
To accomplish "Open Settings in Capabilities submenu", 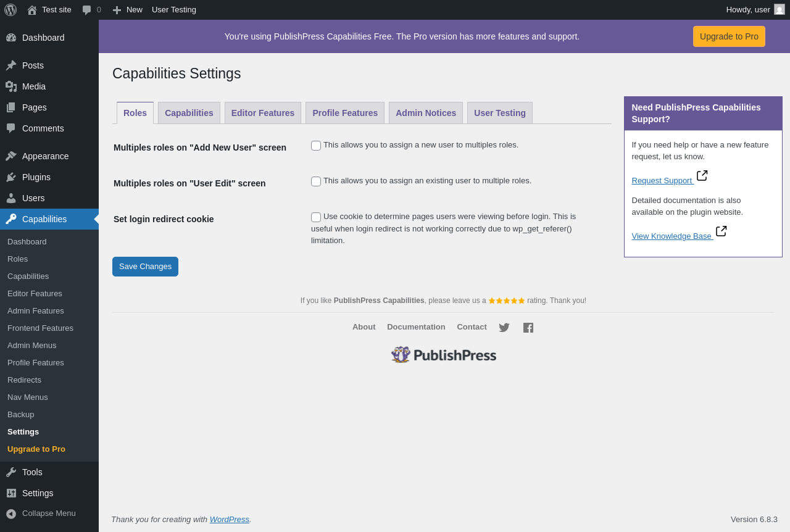I will click(49, 432).
